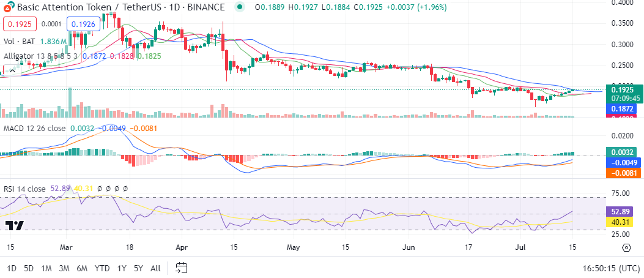Viewport: 644px width, 278px height.
Task: Select the 1Y time range
Action: pos(122,269)
